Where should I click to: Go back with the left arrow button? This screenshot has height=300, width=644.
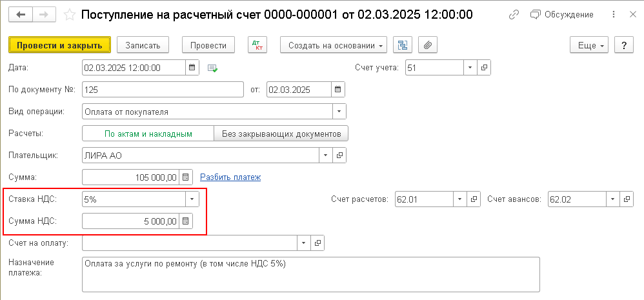21,15
